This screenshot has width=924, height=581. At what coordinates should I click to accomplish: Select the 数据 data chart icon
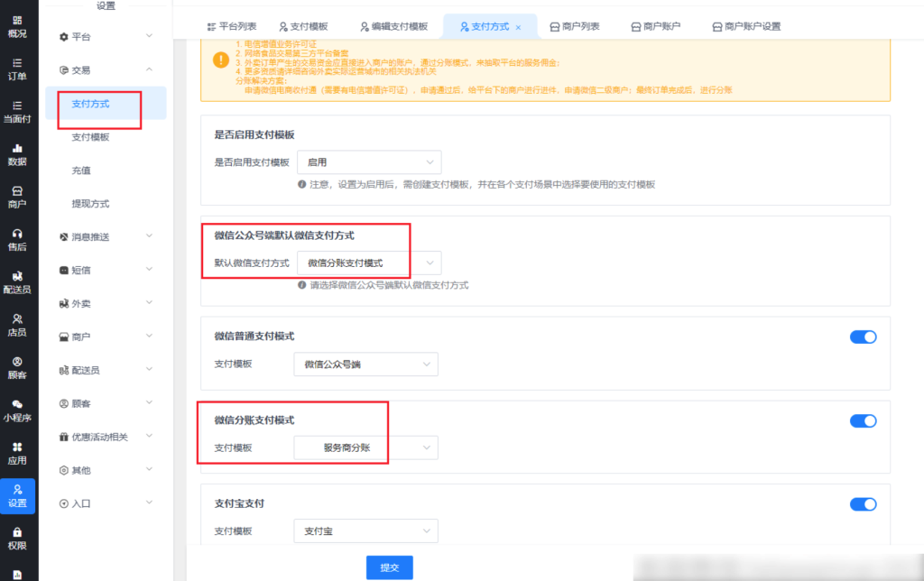click(17, 148)
